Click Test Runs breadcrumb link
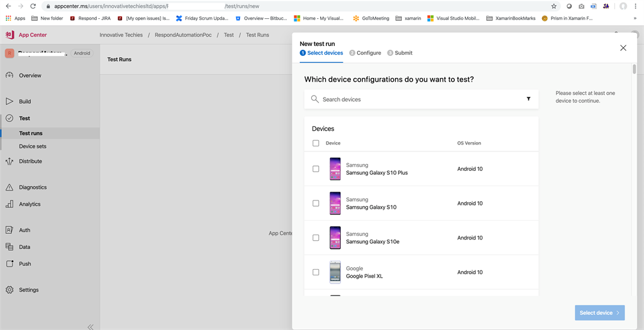Viewport: 644px width, 330px height. [x=257, y=35]
